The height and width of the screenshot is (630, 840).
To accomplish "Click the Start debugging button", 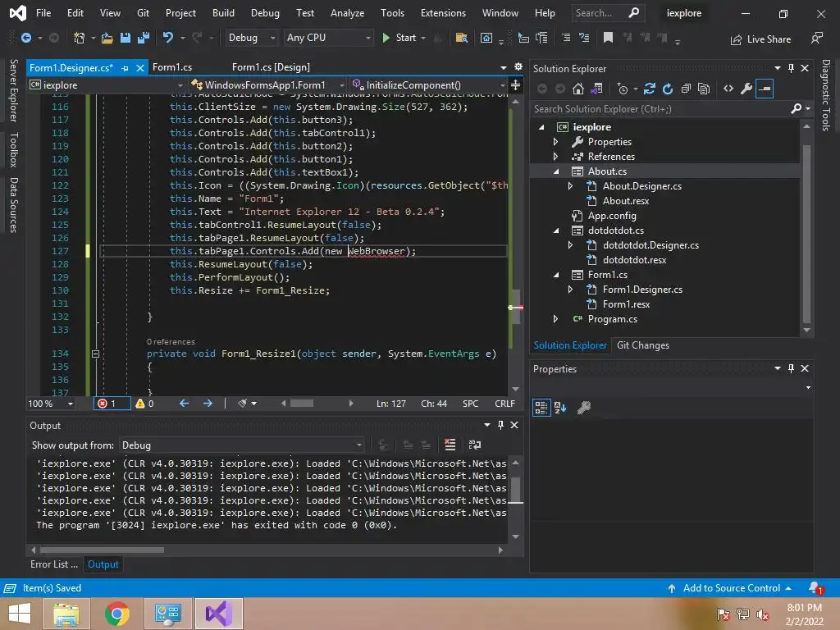I will coord(399,38).
